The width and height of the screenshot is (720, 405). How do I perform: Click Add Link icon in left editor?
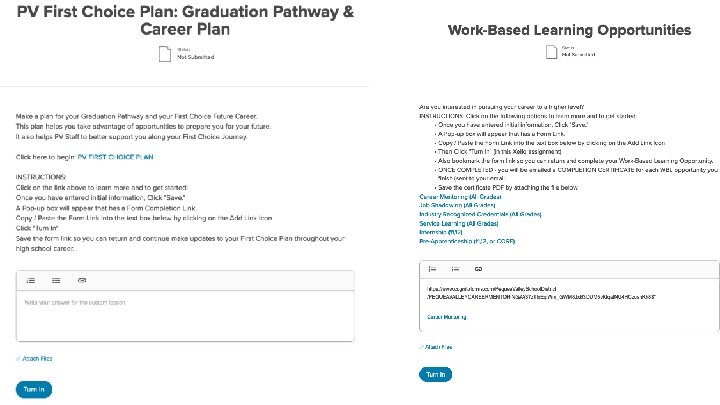pyautogui.click(x=81, y=280)
